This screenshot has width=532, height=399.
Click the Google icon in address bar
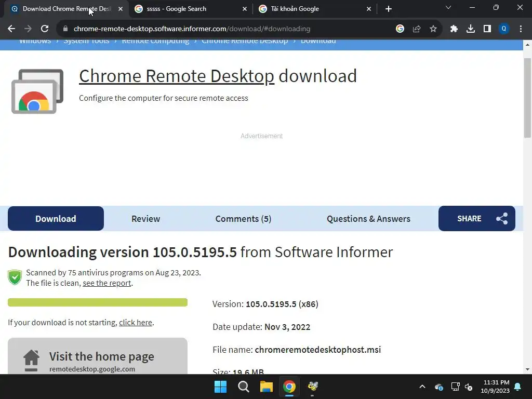pos(400,29)
